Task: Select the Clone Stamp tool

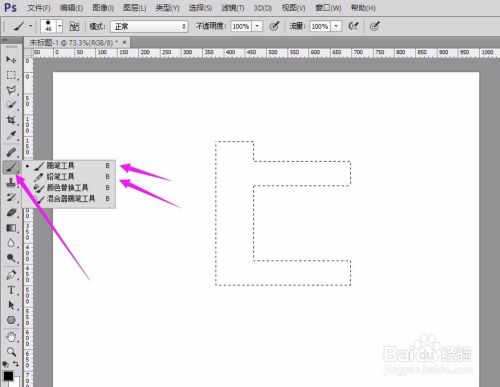Action: (11, 182)
